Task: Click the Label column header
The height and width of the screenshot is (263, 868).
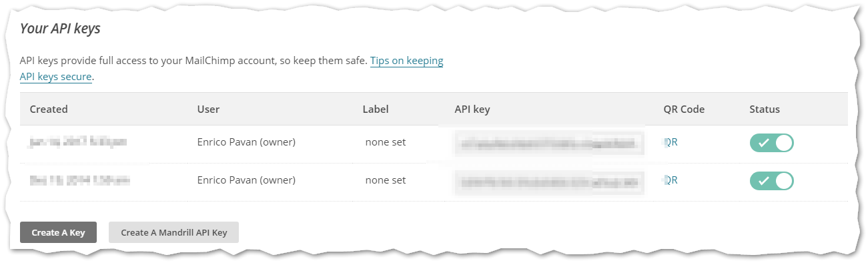Action: (x=376, y=109)
